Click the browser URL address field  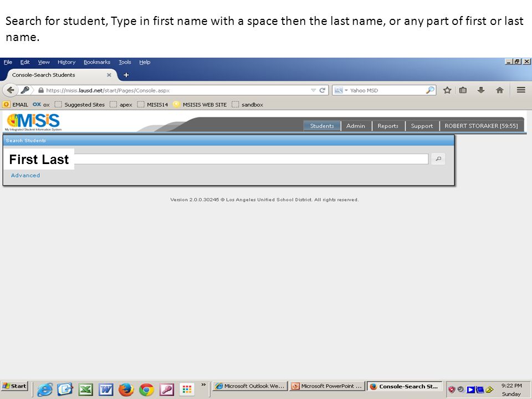click(x=176, y=90)
